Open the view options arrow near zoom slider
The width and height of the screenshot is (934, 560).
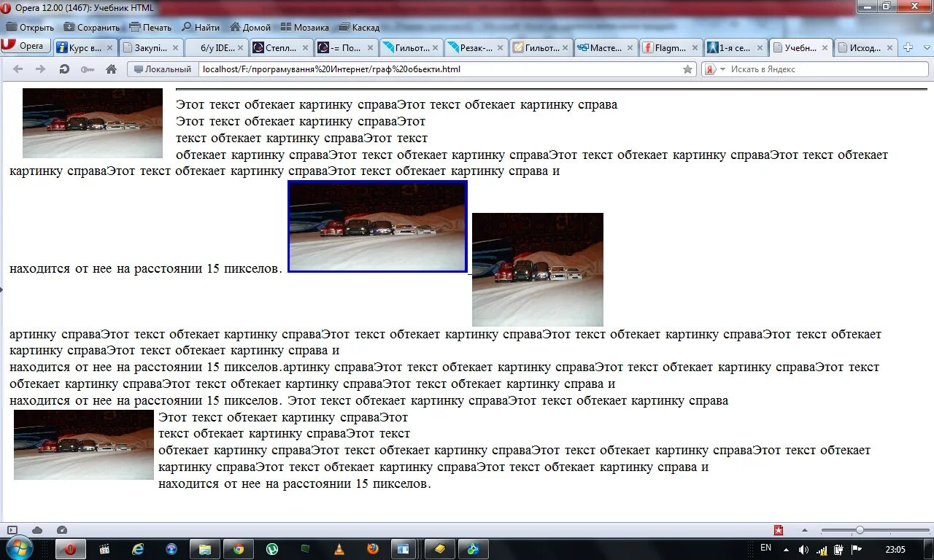point(805,530)
